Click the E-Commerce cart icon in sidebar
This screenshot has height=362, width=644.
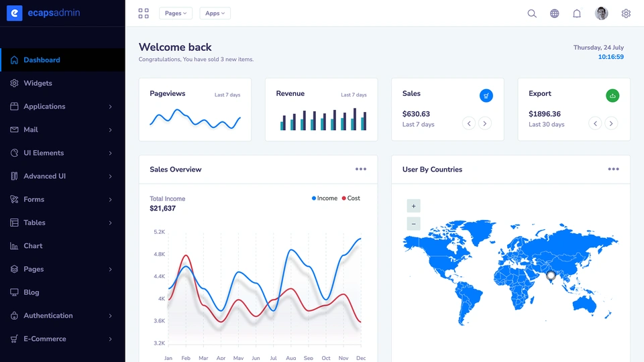(14, 339)
